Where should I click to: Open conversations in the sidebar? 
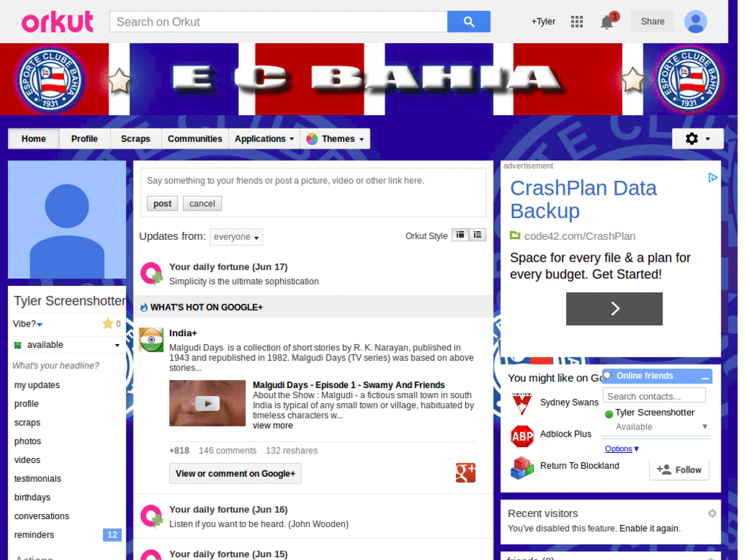(x=42, y=516)
